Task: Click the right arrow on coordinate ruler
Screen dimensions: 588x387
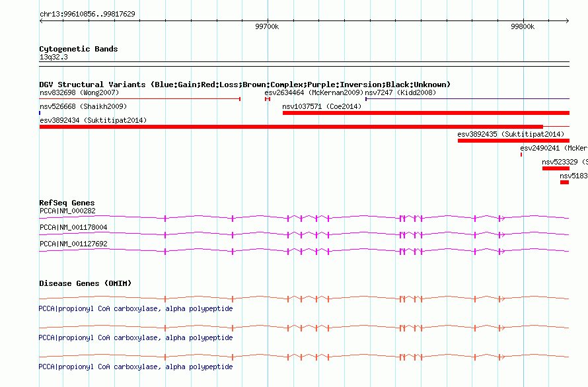Action: pyautogui.click(x=568, y=21)
